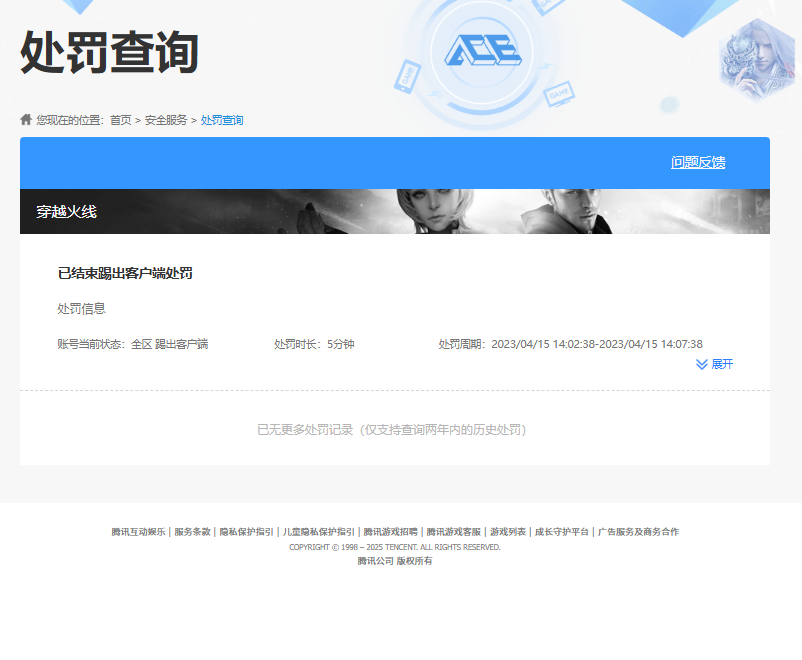Viewport: 802px width, 660px height.
Task: Click the 处罚时长: 5分钟 text
Action: click(x=314, y=344)
